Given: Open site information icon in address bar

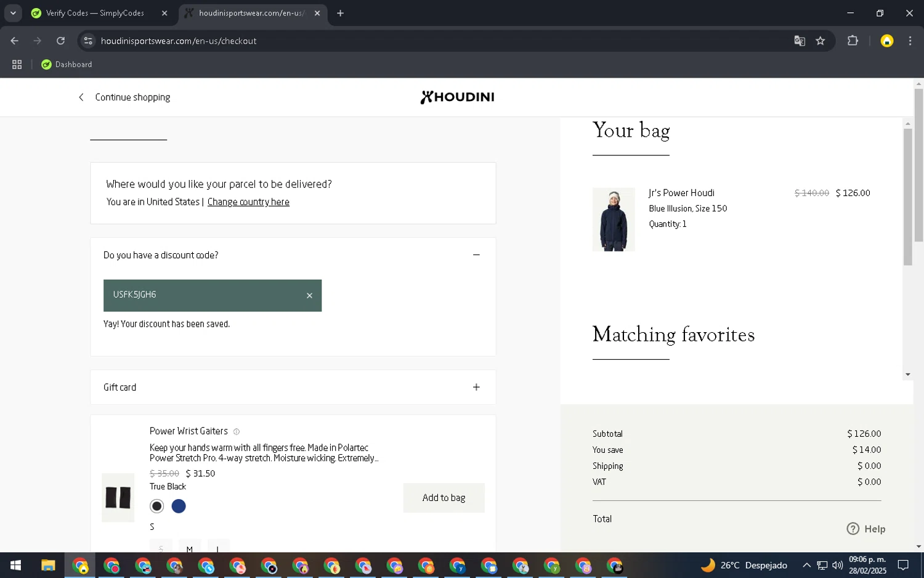Looking at the screenshot, I should (88, 41).
